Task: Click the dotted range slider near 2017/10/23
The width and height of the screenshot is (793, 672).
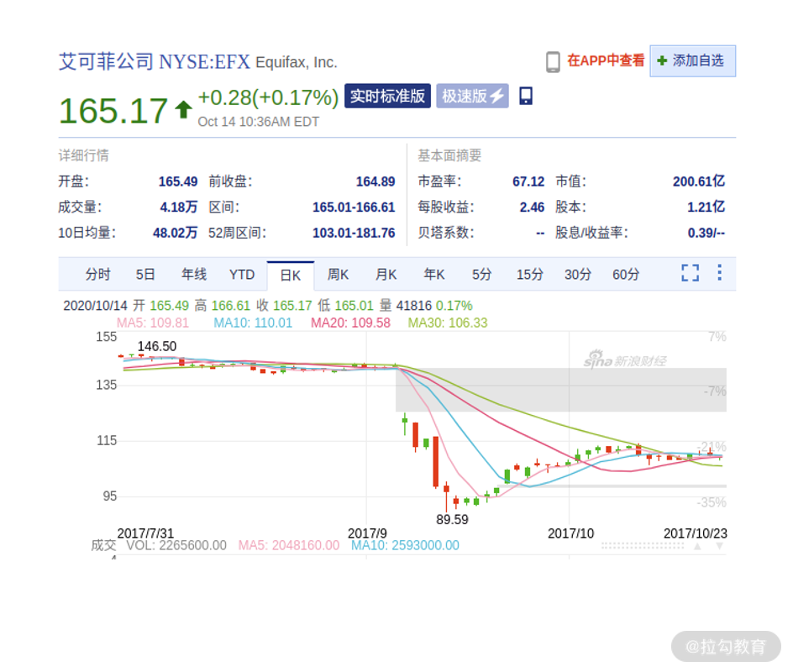Action: pyautogui.click(x=643, y=546)
